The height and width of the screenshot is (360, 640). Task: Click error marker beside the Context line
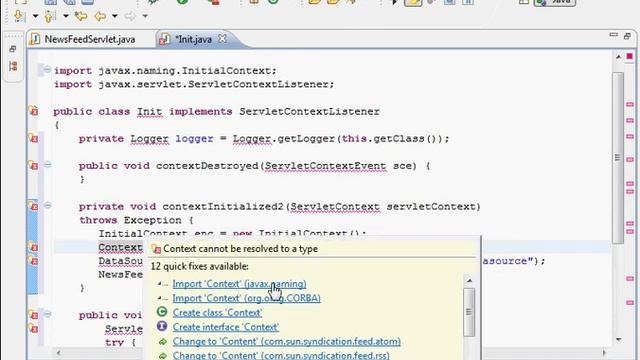pyautogui.click(x=33, y=247)
